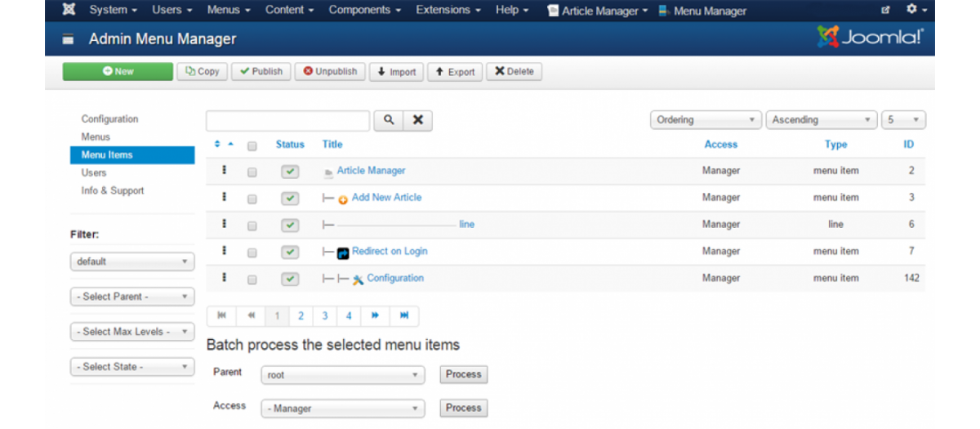Clear the search with the X button
The height and width of the screenshot is (429, 980).
click(417, 120)
